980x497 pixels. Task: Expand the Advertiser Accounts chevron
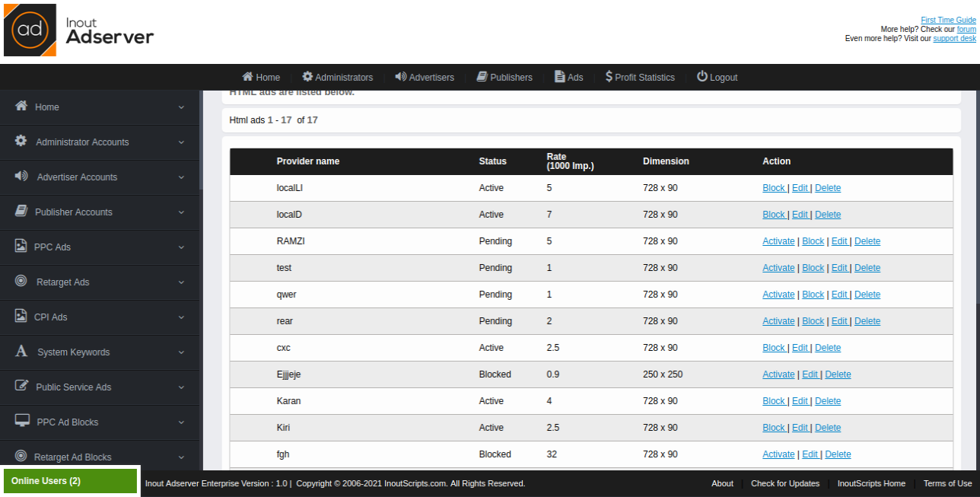pos(181,177)
